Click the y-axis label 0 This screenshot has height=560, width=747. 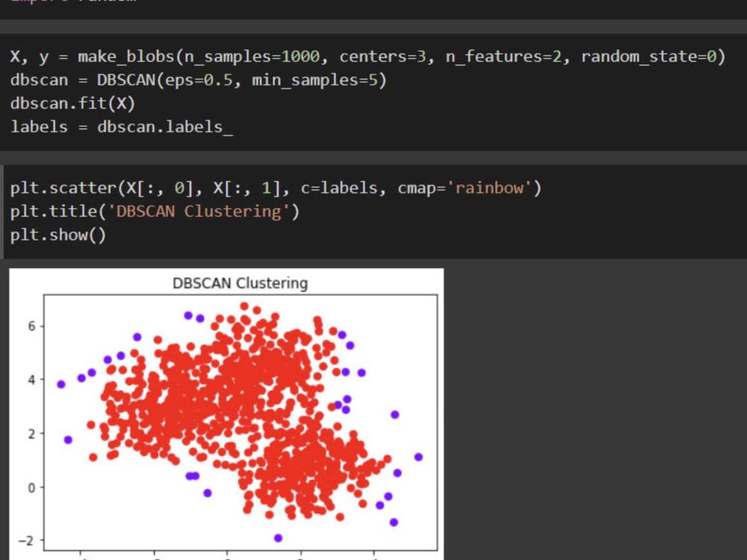[x=31, y=488]
